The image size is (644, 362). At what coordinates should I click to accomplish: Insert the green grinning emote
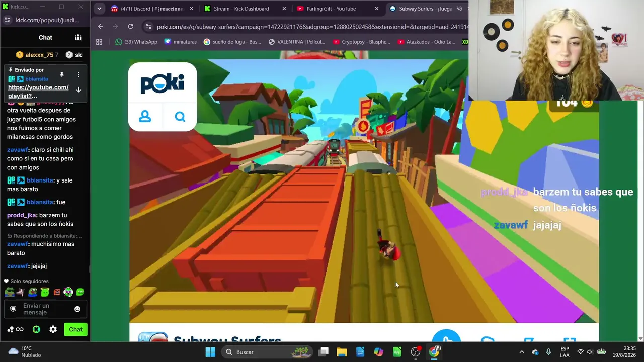(79, 292)
